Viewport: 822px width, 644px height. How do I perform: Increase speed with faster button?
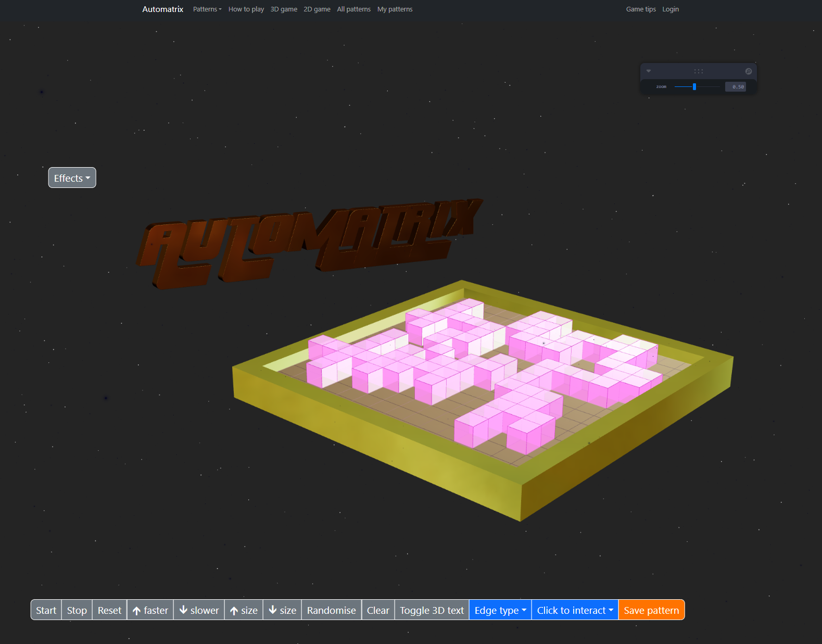coord(150,610)
